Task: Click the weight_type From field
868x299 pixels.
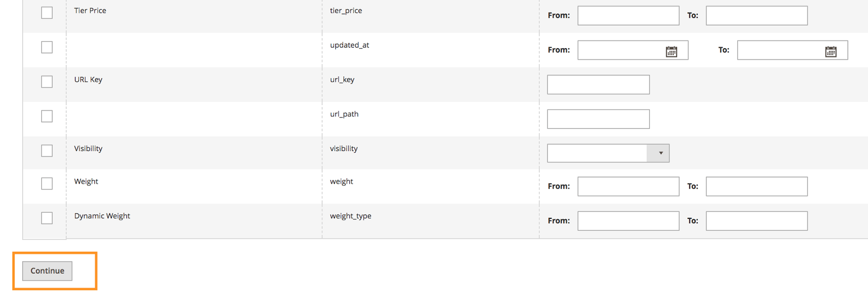Action: (x=628, y=221)
